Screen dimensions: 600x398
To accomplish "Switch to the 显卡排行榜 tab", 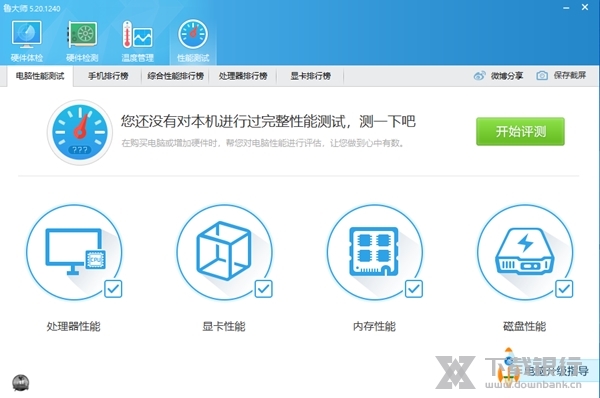I will [x=310, y=76].
